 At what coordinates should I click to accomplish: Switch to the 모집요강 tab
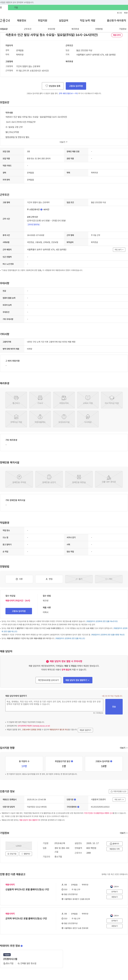coord(4,29)
